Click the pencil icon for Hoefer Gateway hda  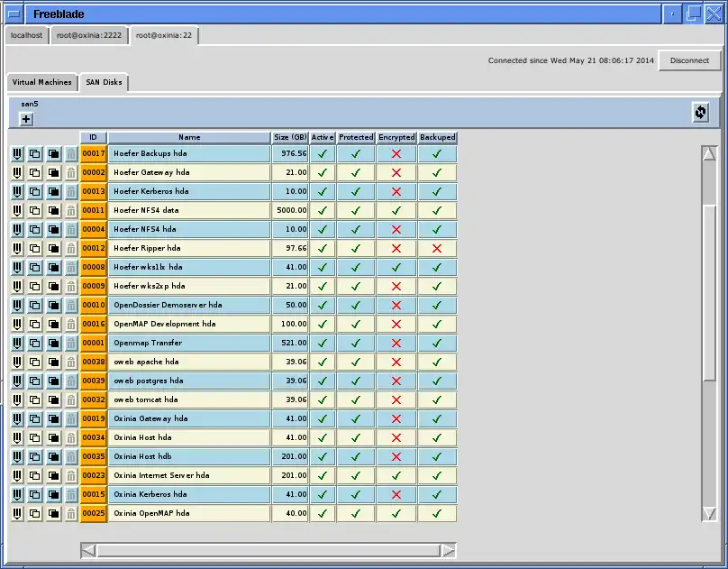pyautogui.click(x=17, y=173)
